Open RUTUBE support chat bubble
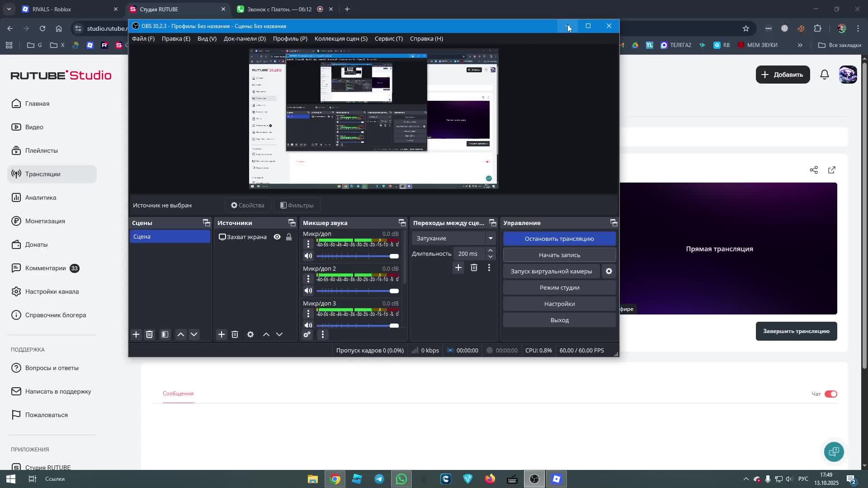Image resolution: width=868 pixels, height=488 pixels. pos(834,452)
